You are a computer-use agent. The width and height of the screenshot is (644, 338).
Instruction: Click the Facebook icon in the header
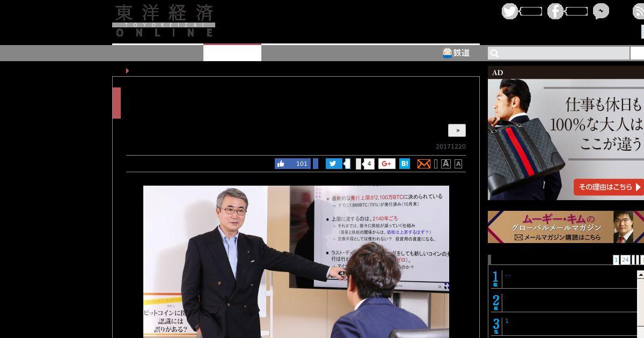tap(555, 11)
